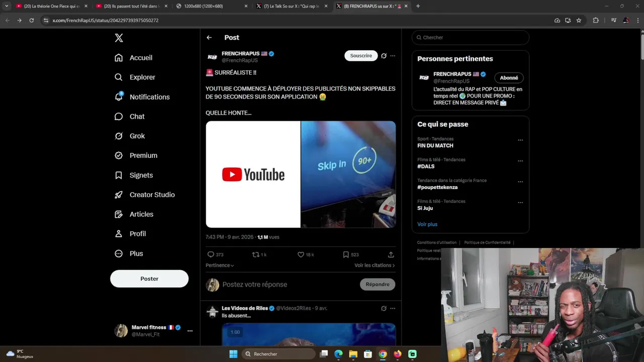The width and height of the screenshot is (644, 362).
Task: Open more options for #poupettekenza trend
Action: [520, 182]
